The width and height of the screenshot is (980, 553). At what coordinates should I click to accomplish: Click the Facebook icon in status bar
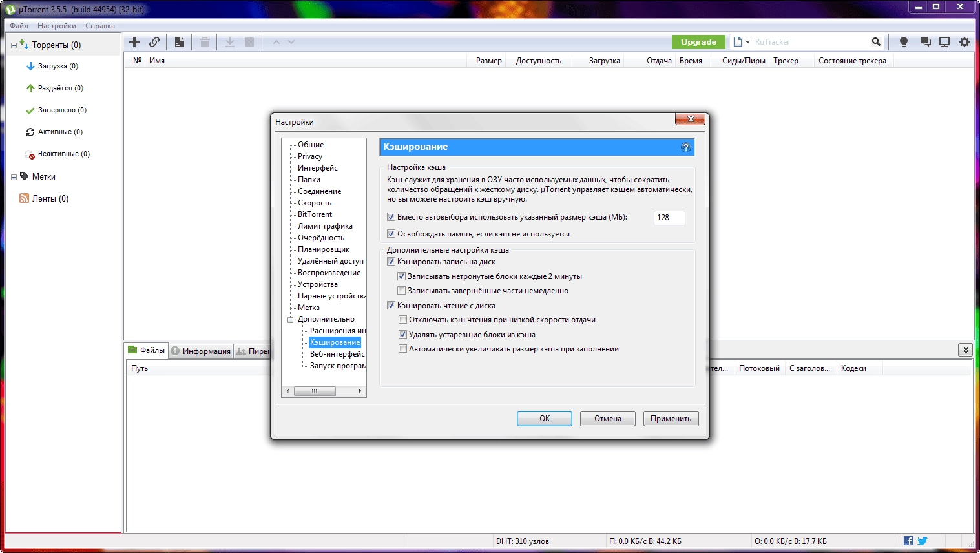[x=908, y=541]
